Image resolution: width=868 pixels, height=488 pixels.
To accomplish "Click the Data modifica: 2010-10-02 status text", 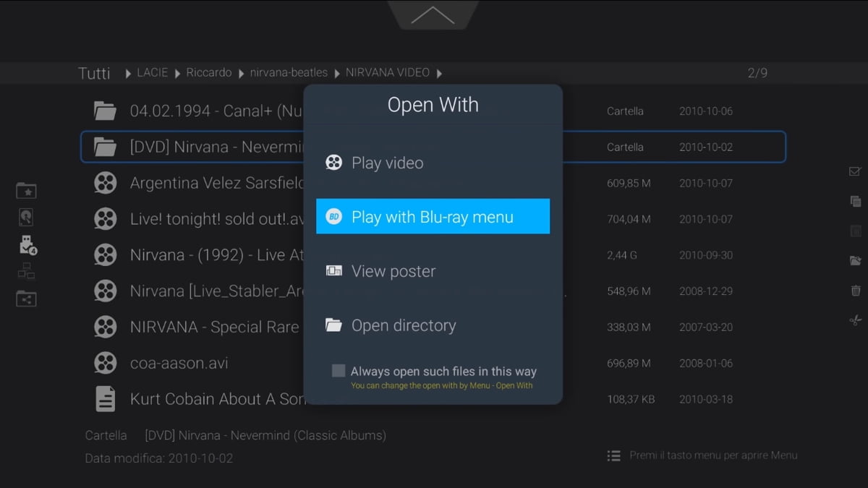I will tap(158, 458).
